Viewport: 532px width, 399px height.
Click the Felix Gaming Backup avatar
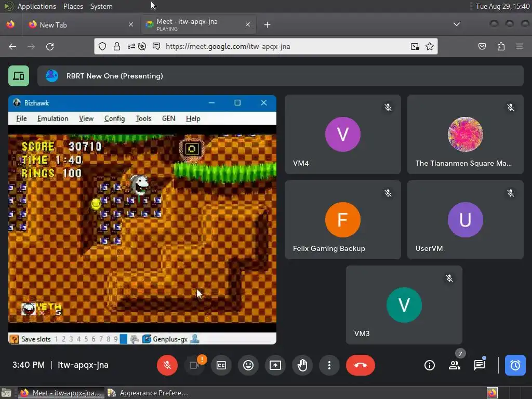tap(343, 220)
